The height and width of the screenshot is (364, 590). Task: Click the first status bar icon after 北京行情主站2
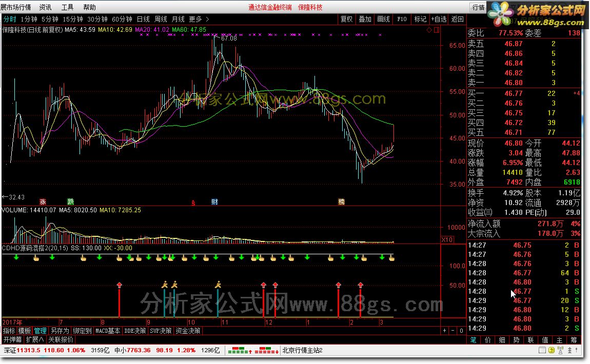(542, 351)
